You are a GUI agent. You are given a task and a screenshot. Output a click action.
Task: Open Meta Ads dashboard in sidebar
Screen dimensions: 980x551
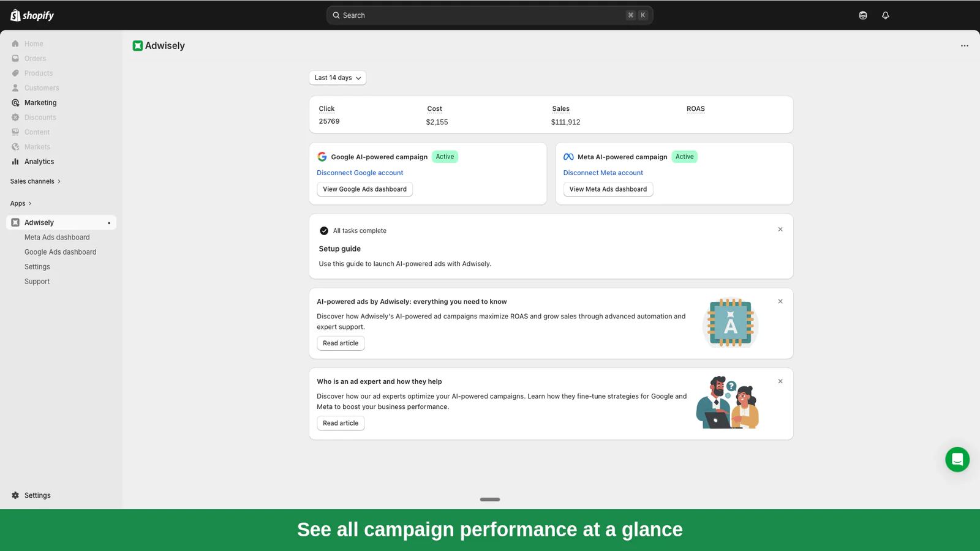pyautogui.click(x=57, y=237)
